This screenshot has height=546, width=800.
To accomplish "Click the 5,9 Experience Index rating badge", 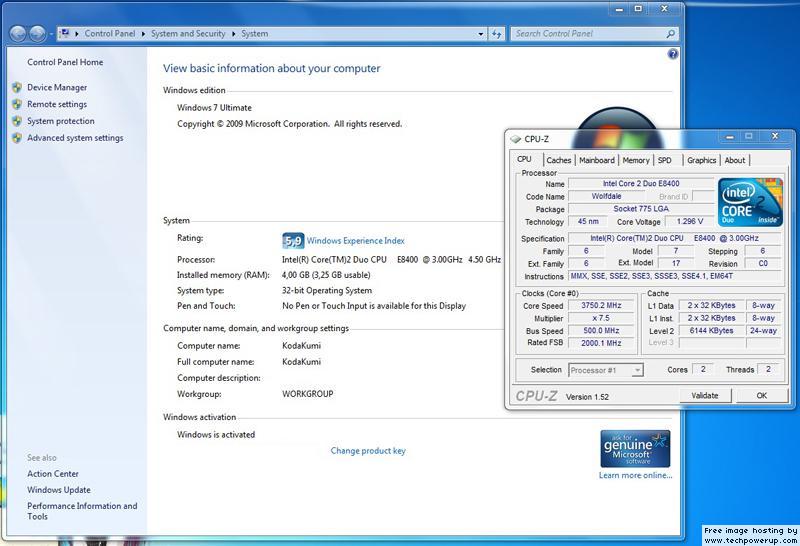I will [293, 241].
